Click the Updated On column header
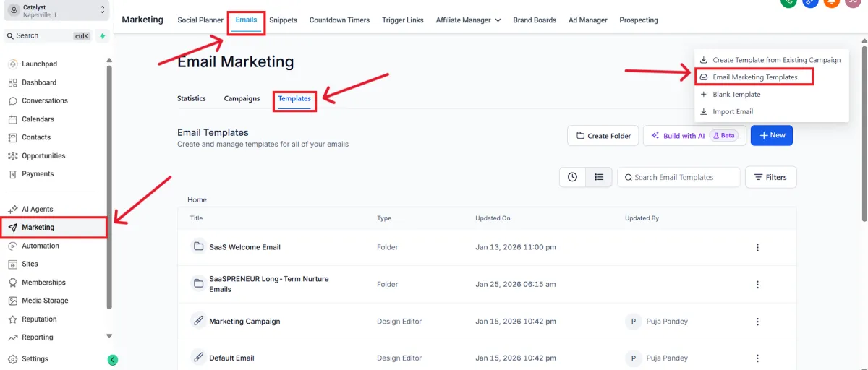868x370 pixels. (493, 218)
